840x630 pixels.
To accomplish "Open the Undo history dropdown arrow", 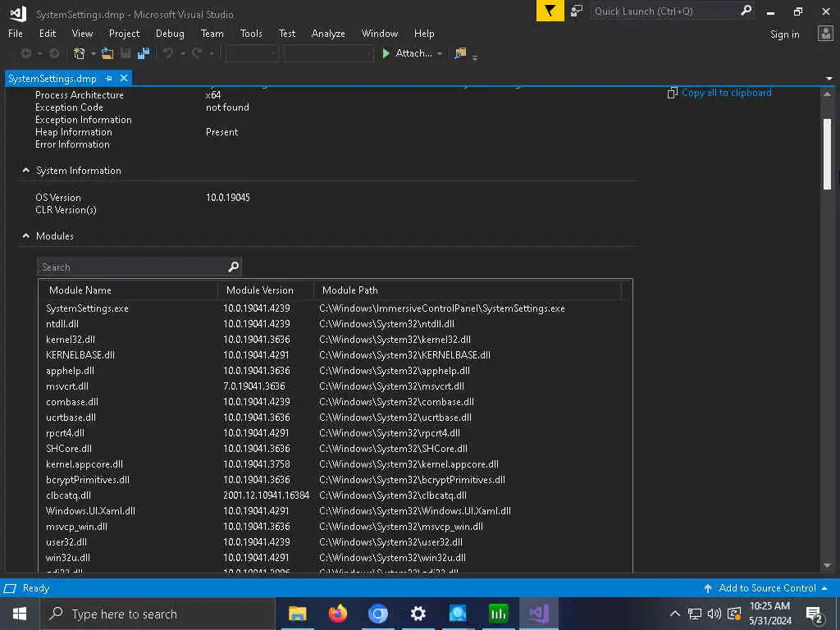I will coord(183,53).
